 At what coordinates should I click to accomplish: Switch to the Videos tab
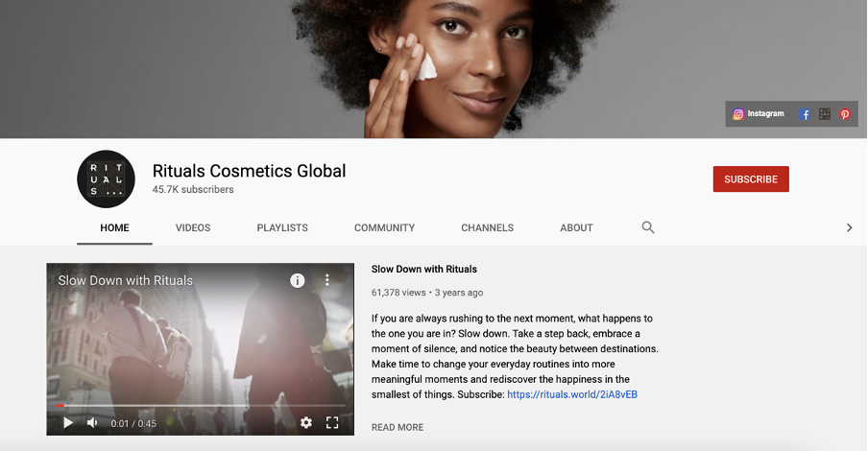coord(193,227)
